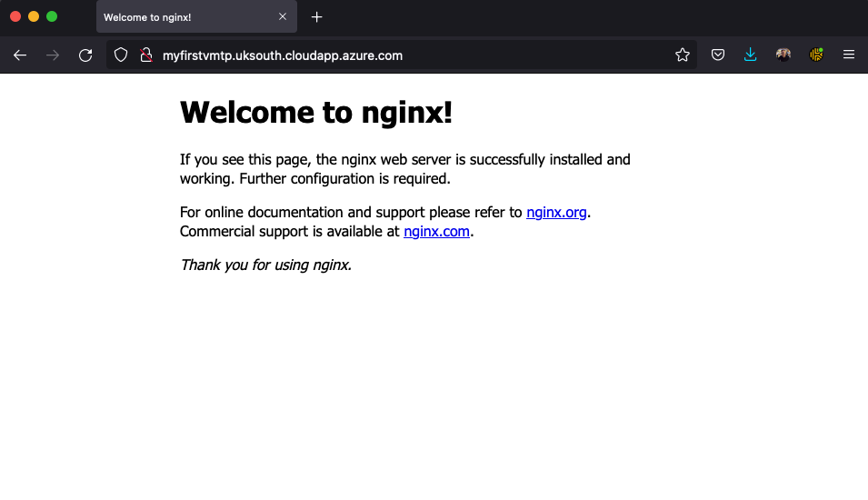This screenshot has height=500, width=868.
Task: Bookmark this page with the star
Action: click(x=683, y=55)
